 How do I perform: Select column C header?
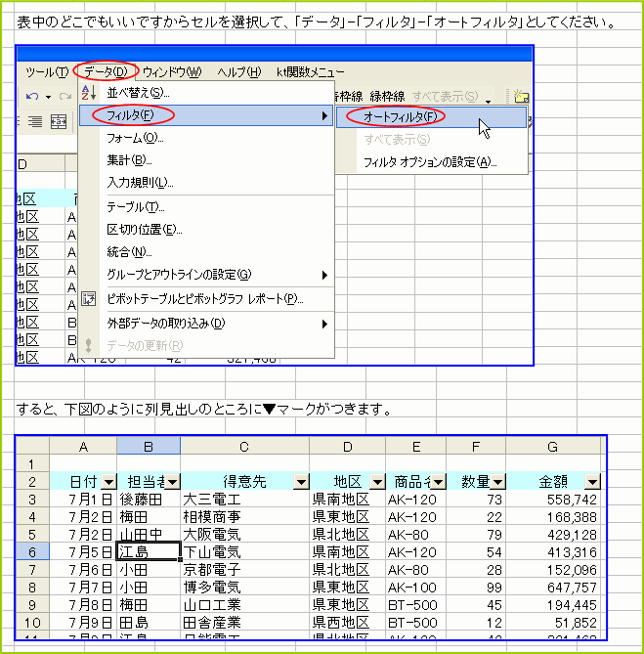(x=244, y=447)
